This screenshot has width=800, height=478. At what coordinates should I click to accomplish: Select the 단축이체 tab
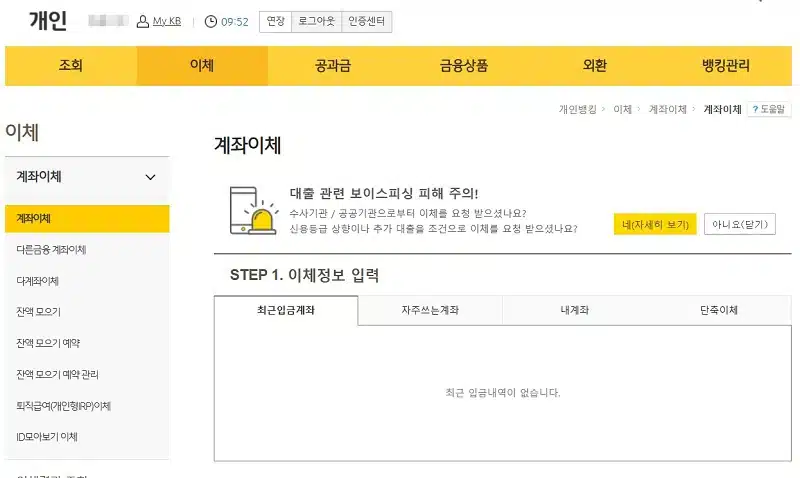click(x=718, y=311)
